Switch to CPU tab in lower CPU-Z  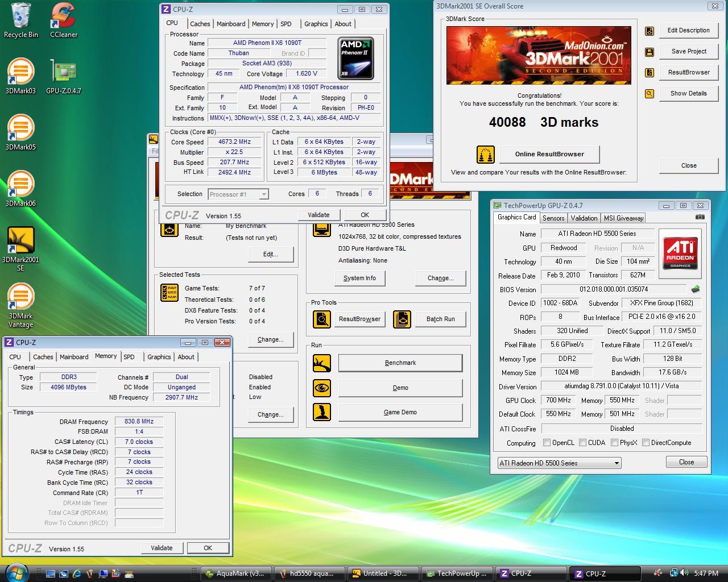[x=15, y=357]
